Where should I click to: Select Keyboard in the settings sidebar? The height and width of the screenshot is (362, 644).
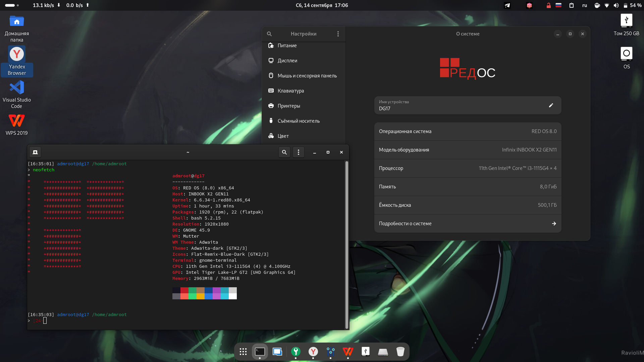tap(290, 91)
